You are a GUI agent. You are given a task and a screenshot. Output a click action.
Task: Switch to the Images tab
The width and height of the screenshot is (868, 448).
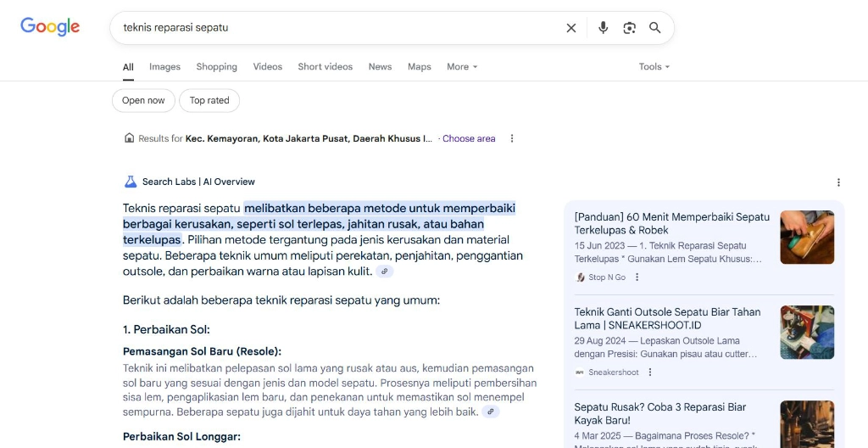(x=164, y=67)
